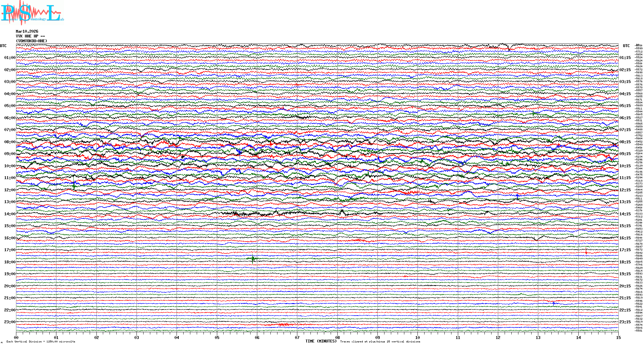Click the Mar10,2026 date label
The height and width of the screenshot is (346, 644).
pyautogui.click(x=27, y=31)
